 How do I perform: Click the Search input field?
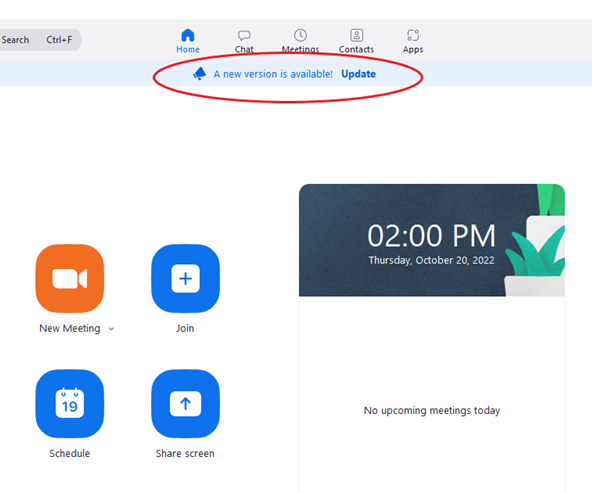[x=40, y=40]
